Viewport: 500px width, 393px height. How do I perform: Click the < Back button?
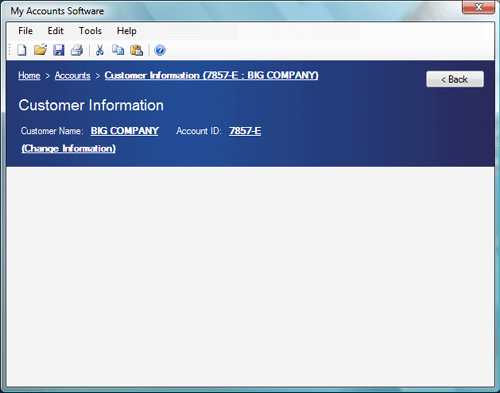(455, 79)
